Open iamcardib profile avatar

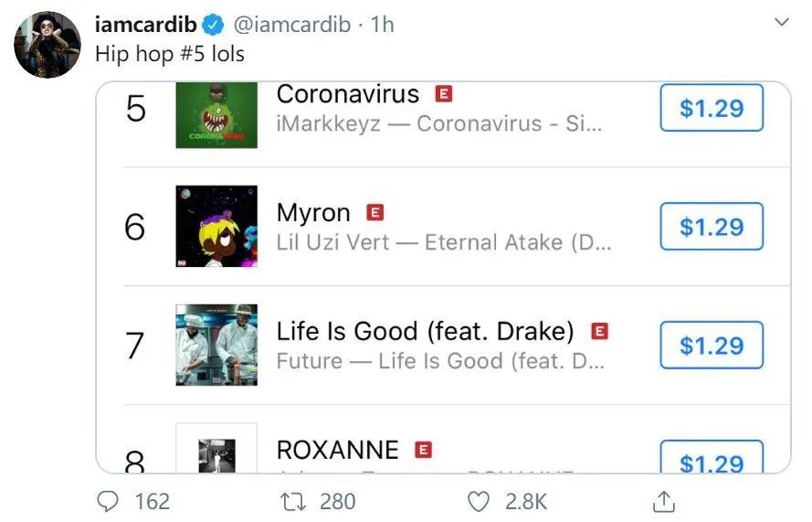47,45
